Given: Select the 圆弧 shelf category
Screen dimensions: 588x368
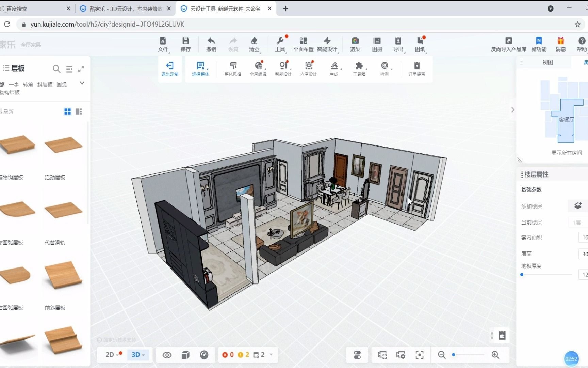Looking at the screenshot, I should point(62,85).
